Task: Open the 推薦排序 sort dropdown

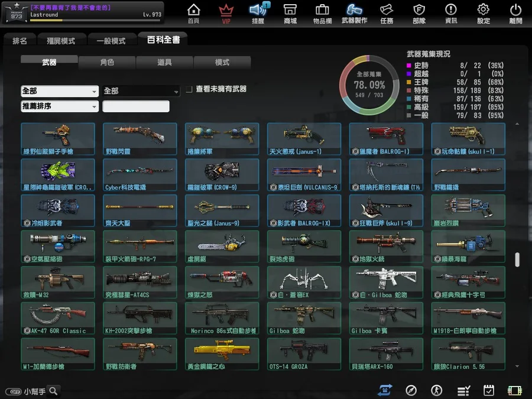Action: click(60, 106)
